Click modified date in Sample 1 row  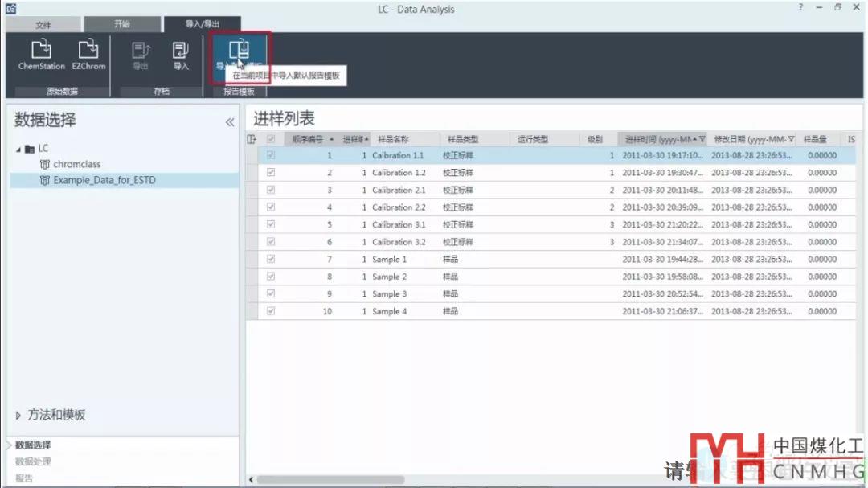(751, 259)
